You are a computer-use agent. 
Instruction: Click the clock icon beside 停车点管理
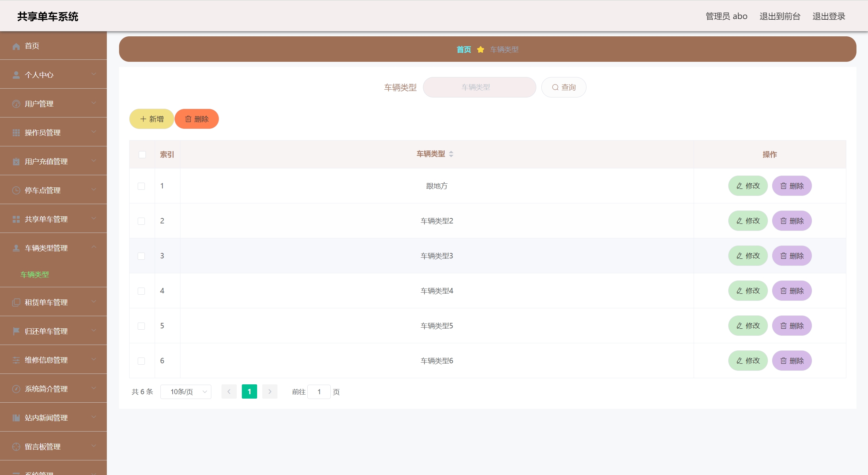(x=16, y=190)
